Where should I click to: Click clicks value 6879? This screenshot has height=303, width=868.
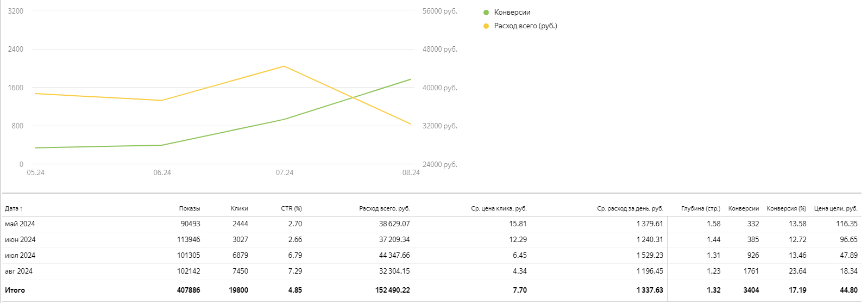pyautogui.click(x=240, y=255)
